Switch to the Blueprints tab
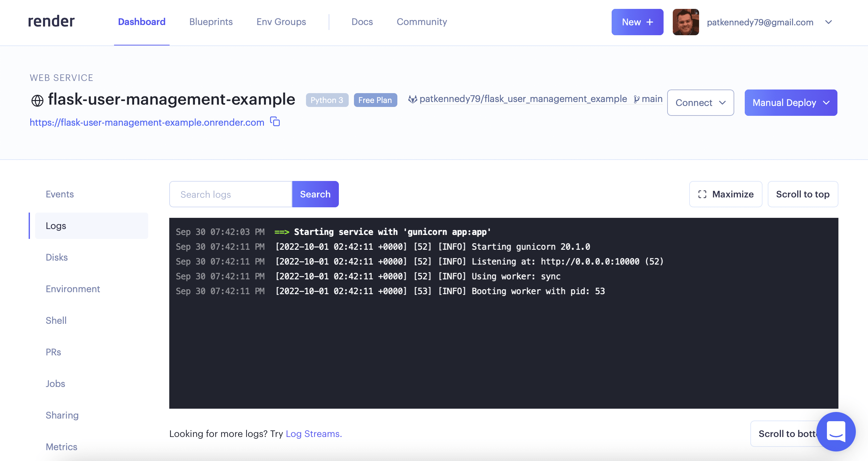The image size is (868, 461). 211,22
